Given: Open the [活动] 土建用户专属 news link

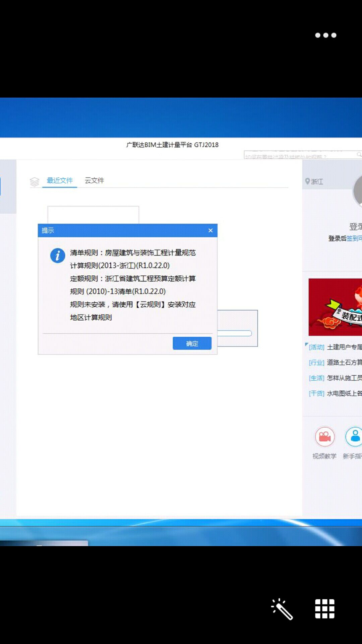Looking at the screenshot, I should coord(335,347).
